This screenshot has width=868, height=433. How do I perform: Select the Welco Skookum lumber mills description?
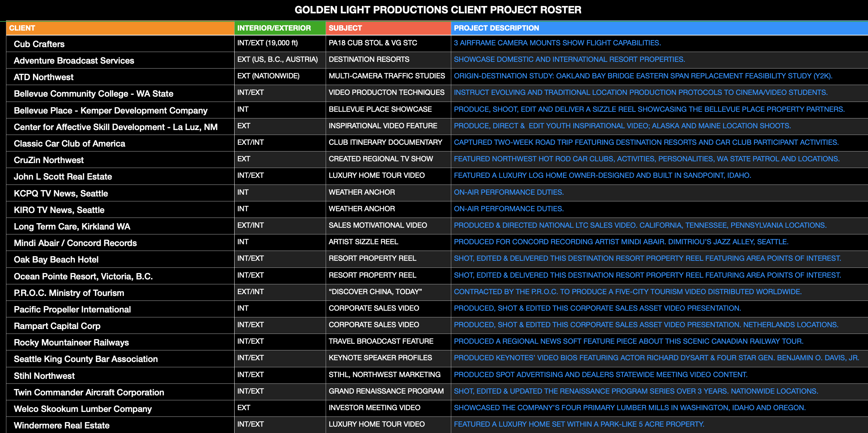629,408
